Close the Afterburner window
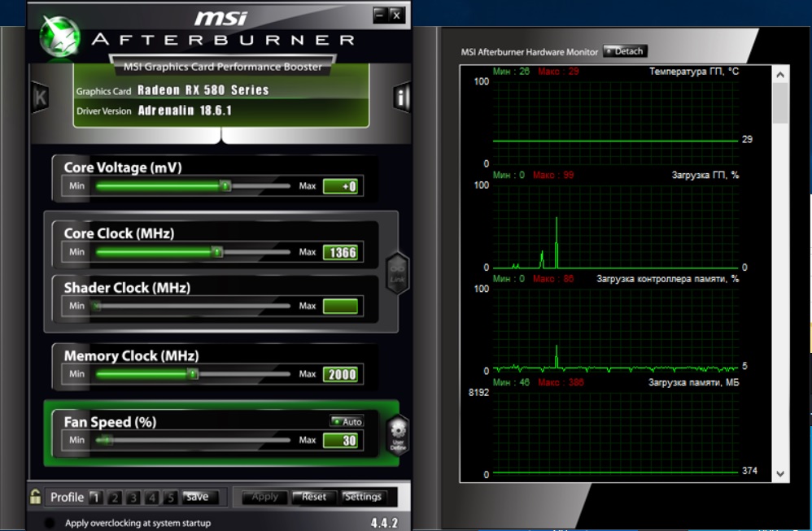Screen dimensions: 812x531 (396, 15)
